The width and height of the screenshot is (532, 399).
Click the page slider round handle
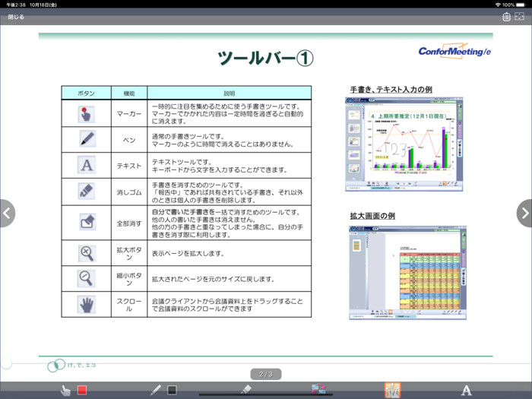click(6, 363)
